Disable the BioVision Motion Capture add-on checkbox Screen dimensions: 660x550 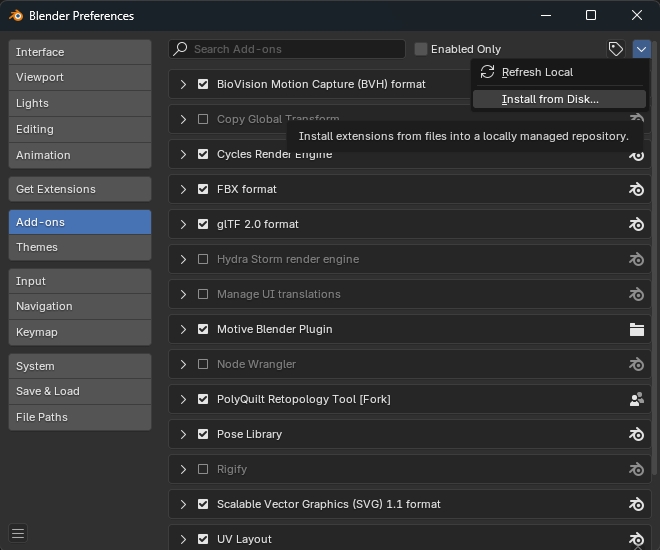tap(203, 84)
